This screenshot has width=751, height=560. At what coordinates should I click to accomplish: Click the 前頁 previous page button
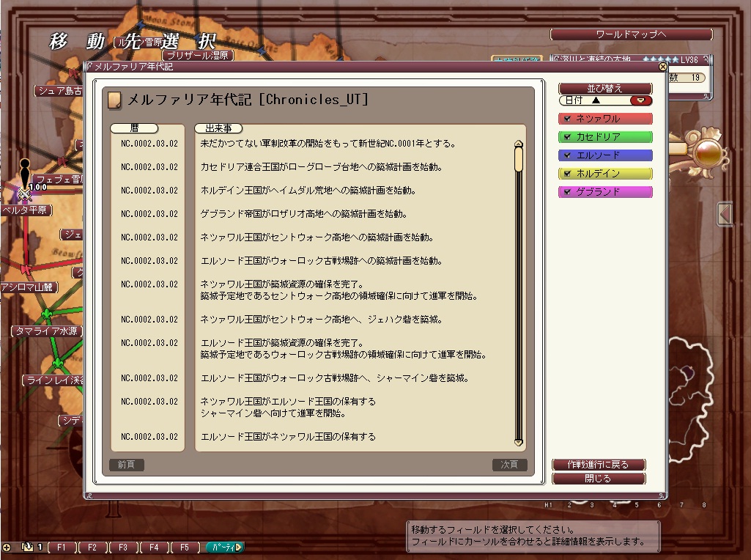point(127,465)
